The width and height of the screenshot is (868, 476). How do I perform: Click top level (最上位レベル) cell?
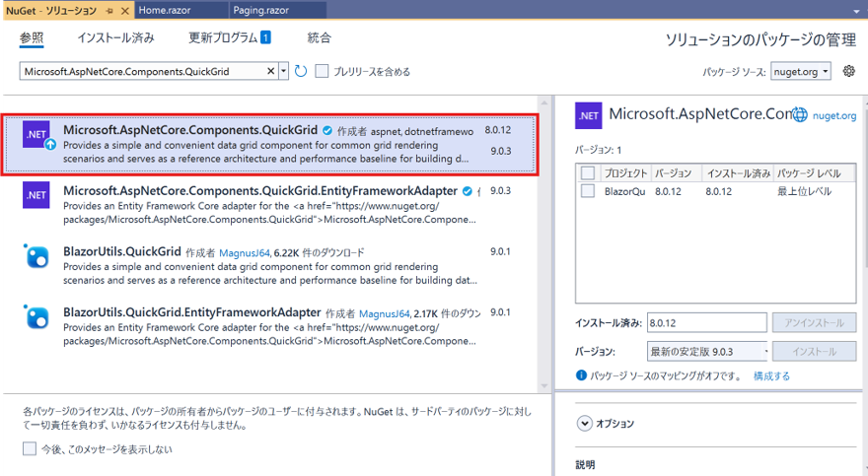point(804,191)
